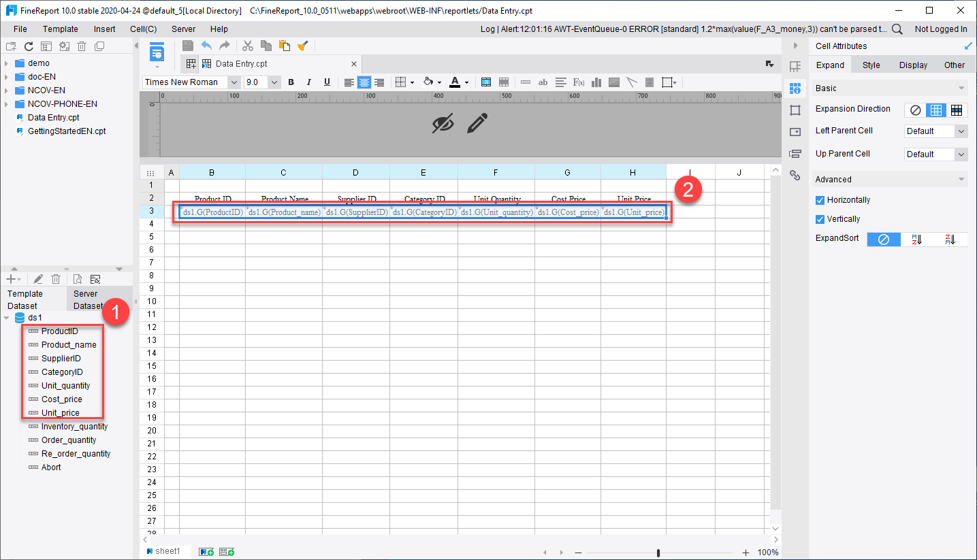Insert an image via the picture icon
The width and height of the screenshot is (977, 560).
[x=613, y=82]
